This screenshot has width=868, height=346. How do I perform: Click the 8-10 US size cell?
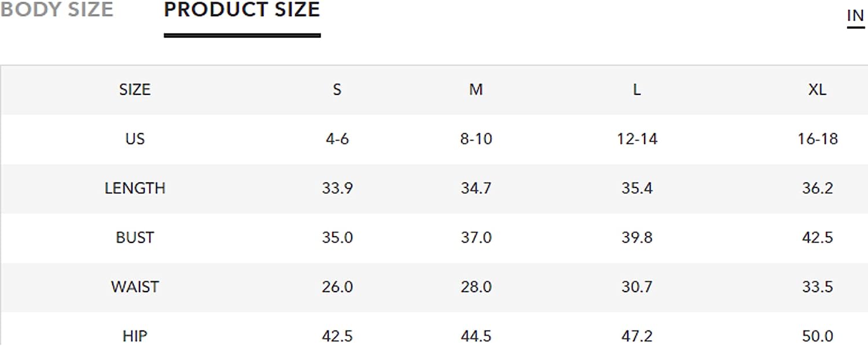tap(476, 139)
